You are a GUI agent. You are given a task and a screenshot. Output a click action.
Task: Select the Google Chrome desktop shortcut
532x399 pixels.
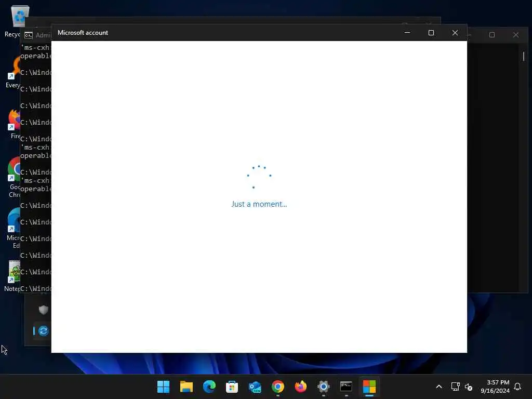(14, 177)
